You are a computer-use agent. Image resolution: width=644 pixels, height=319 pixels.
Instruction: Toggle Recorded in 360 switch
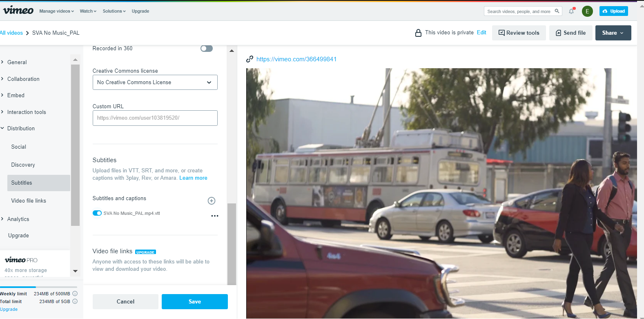(207, 49)
